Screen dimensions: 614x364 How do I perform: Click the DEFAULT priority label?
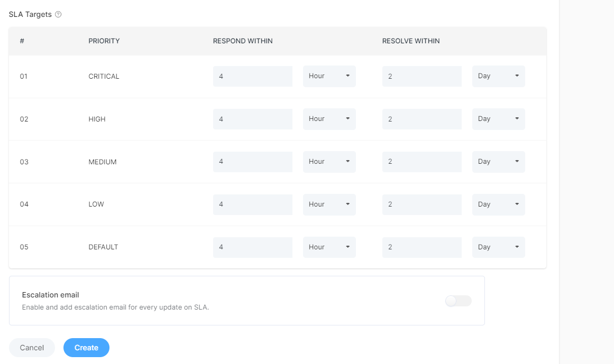click(103, 247)
